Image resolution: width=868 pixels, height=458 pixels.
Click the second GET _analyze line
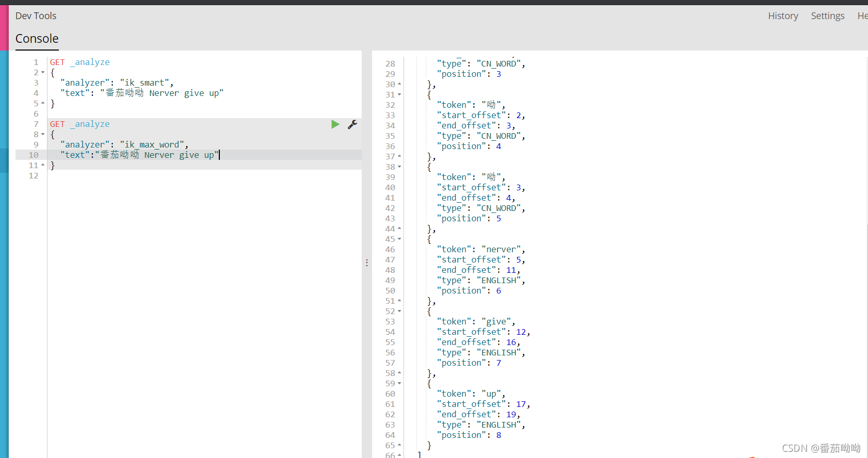(80, 124)
